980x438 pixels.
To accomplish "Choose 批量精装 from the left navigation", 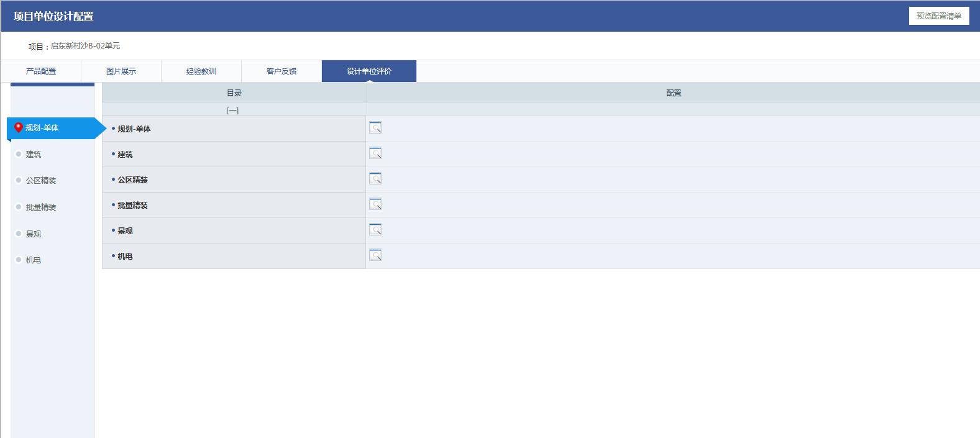I will tap(41, 208).
